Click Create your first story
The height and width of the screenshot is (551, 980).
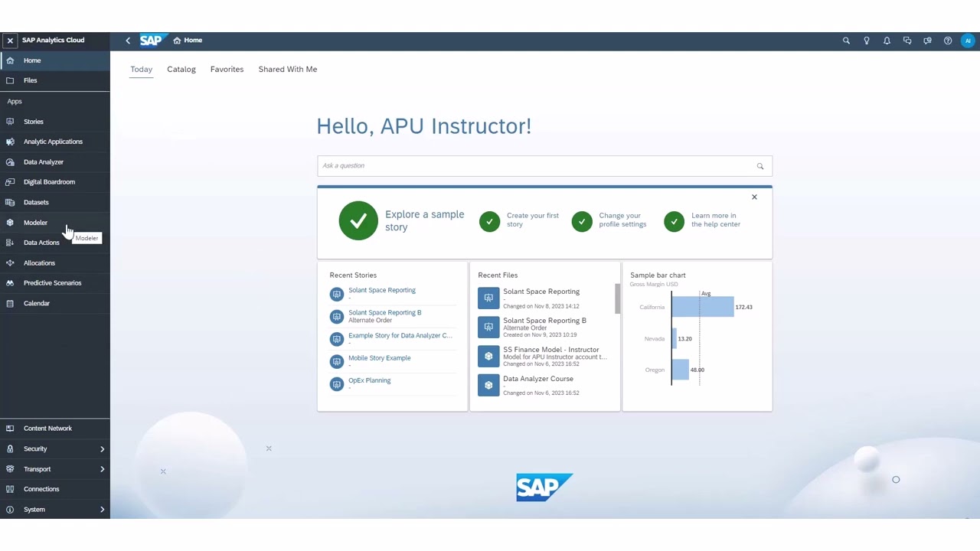click(x=520, y=220)
